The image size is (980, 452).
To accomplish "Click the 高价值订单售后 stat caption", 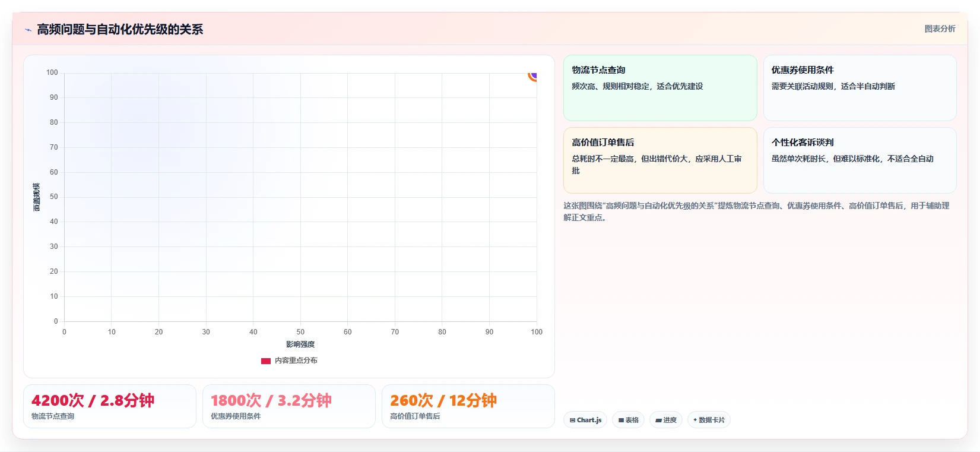I will 415,416.
